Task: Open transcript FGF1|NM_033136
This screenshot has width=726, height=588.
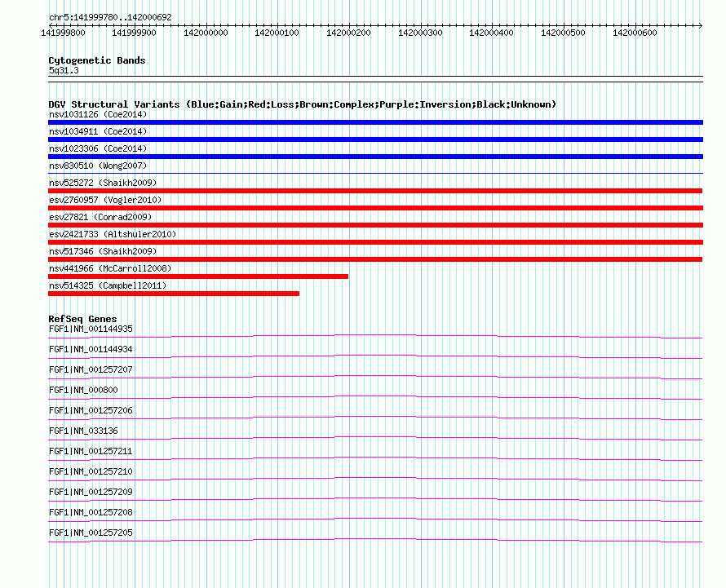Action: (83, 431)
